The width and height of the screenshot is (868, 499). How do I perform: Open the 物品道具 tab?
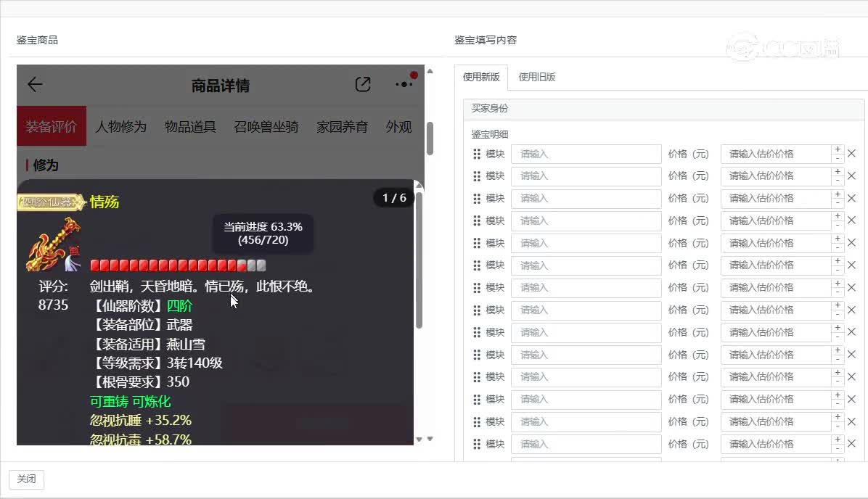pyautogui.click(x=190, y=127)
